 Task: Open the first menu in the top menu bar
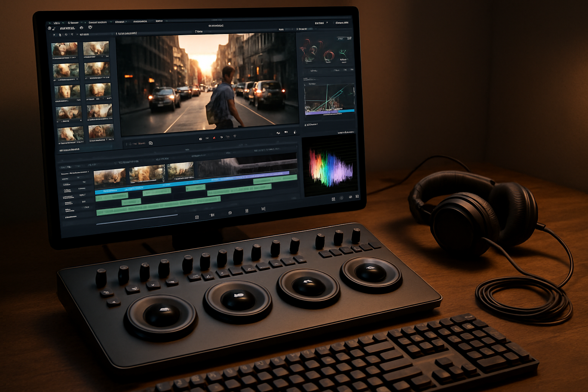[56, 23]
